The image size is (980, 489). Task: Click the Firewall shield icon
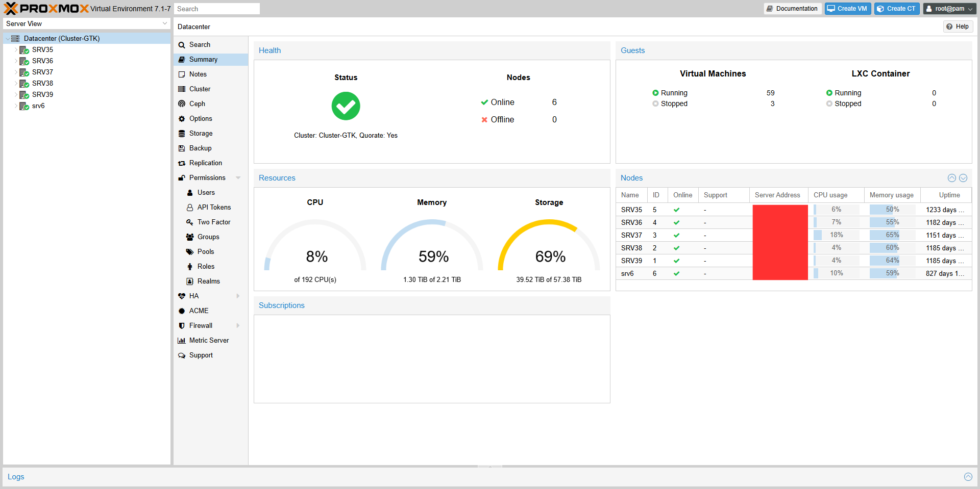click(182, 326)
